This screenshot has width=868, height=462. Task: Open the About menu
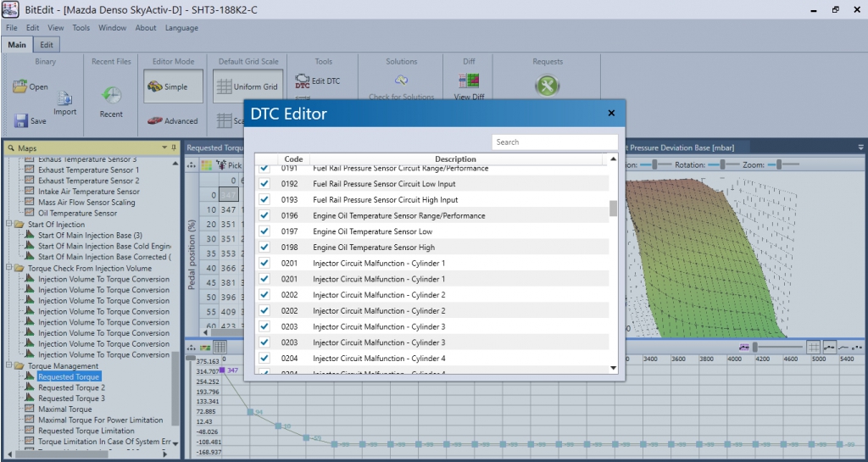point(146,28)
